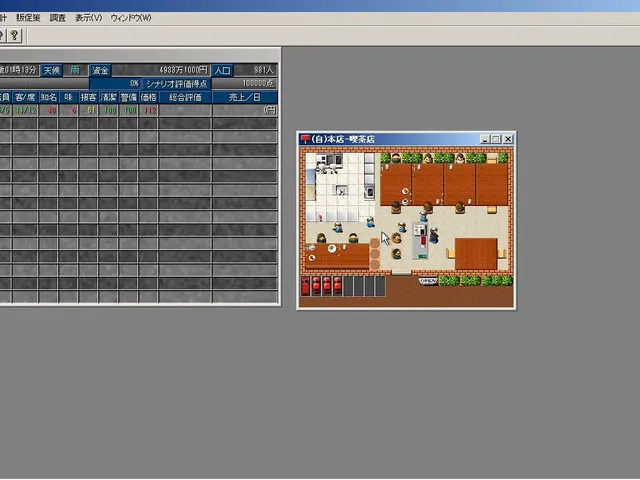Select the 接客 column header
This screenshot has height=480, width=640.
point(88,97)
